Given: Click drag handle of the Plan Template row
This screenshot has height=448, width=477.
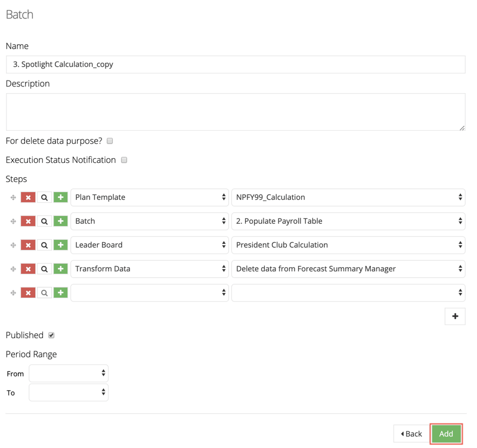Looking at the screenshot, I should pyautogui.click(x=13, y=197).
